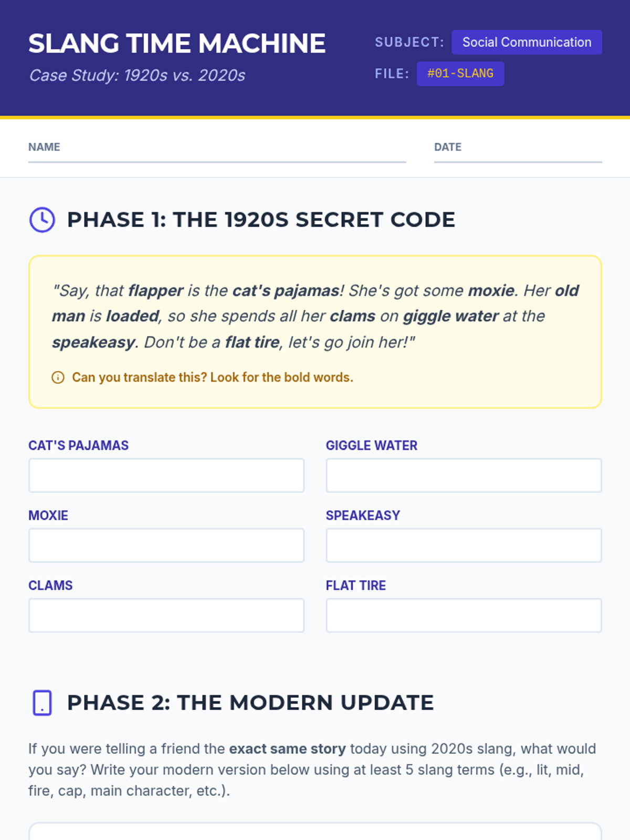Click the Giggle Water answer field
630x840 pixels.
[464, 476]
